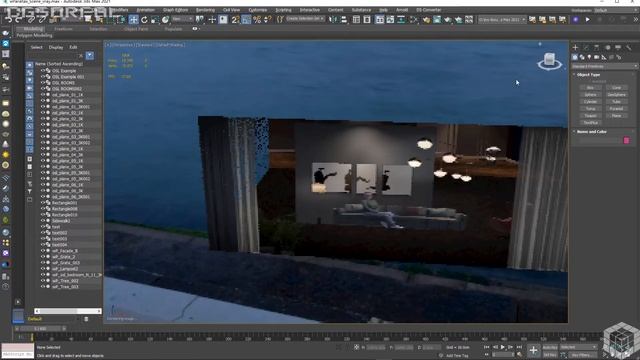
Task: Click the ViewCube in the viewport
Action: (x=549, y=61)
